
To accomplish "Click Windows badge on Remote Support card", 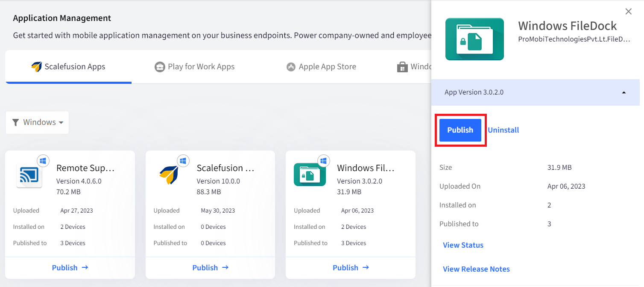I will [x=43, y=161].
